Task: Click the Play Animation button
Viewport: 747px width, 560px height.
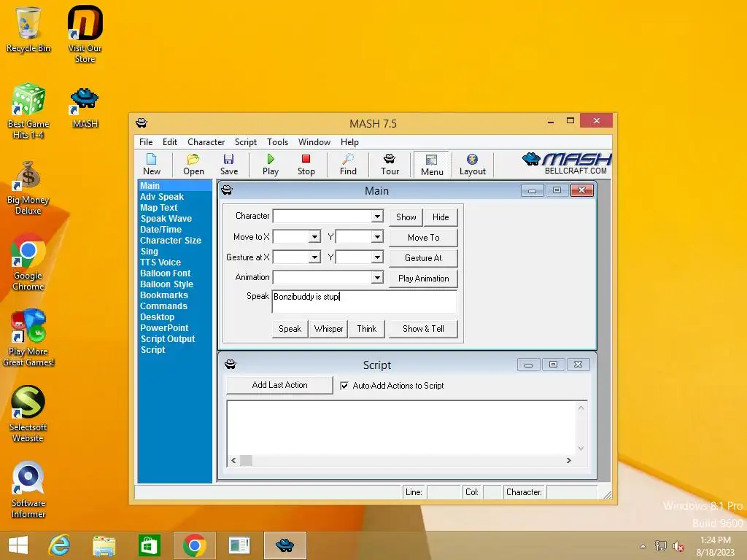Action: 424,279
